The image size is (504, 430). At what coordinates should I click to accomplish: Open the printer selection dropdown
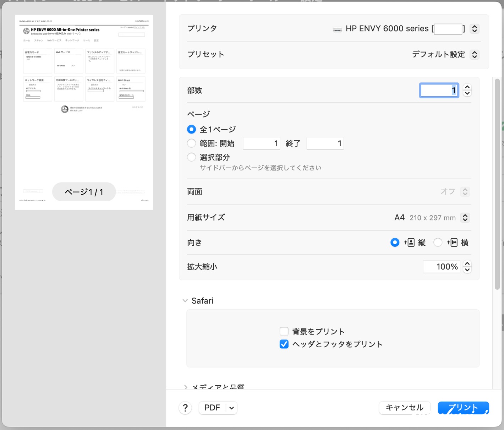click(475, 29)
